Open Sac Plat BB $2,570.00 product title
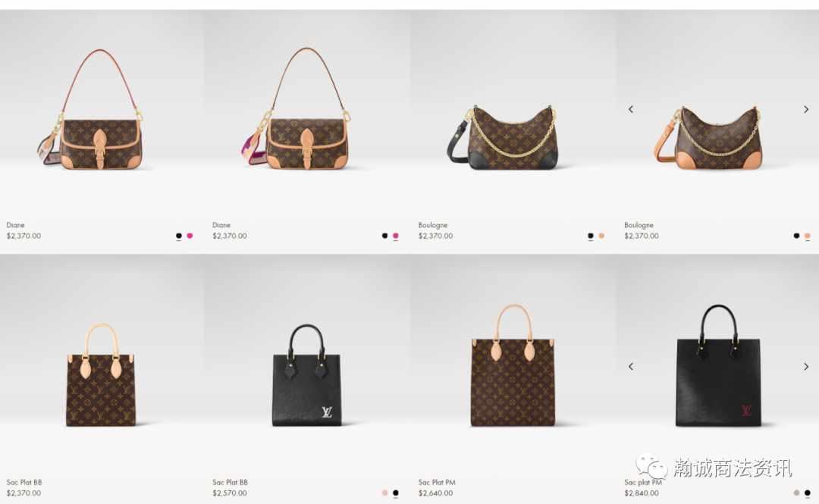The image size is (819, 504). [x=231, y=482]
